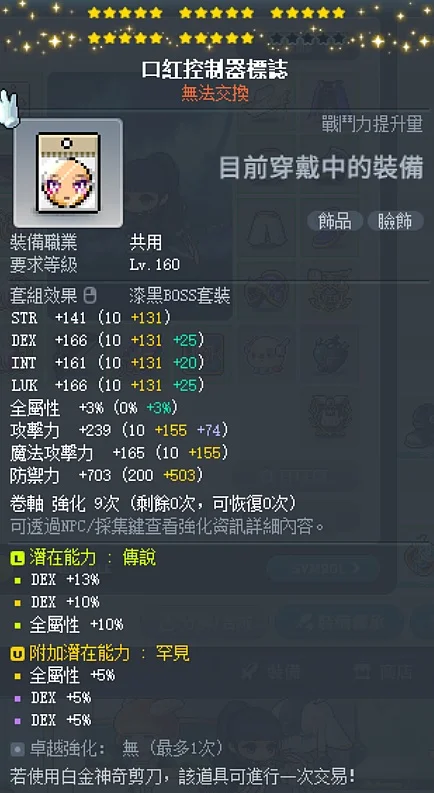Select the 飾品 category tag
Viewport: 434px width, 793px height.
pyautogui.click(x=335, y=221)
